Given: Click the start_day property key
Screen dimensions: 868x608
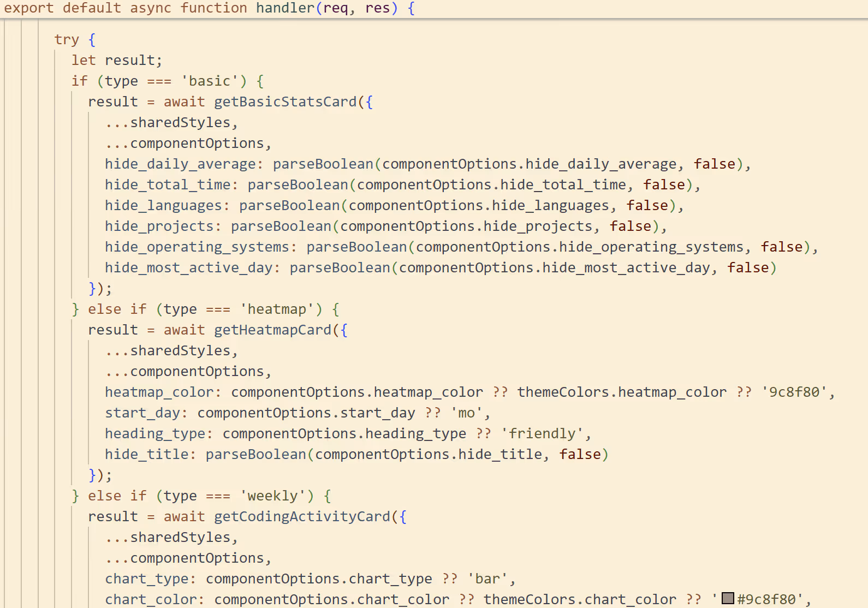Looking at the screenshot, I should (x=142, y=413).
